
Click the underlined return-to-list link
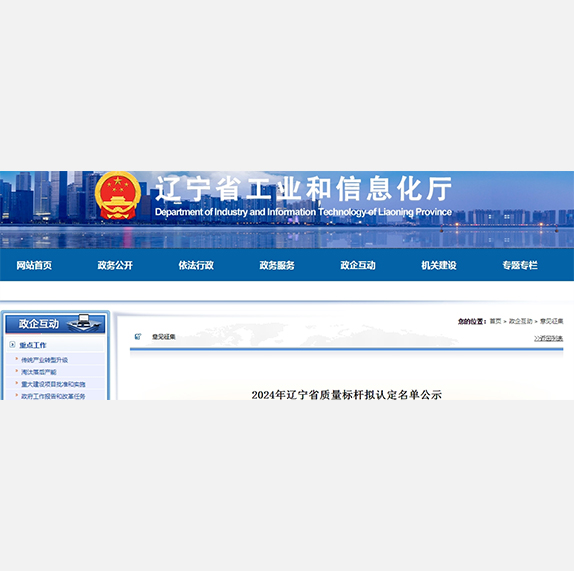[548, 338]
